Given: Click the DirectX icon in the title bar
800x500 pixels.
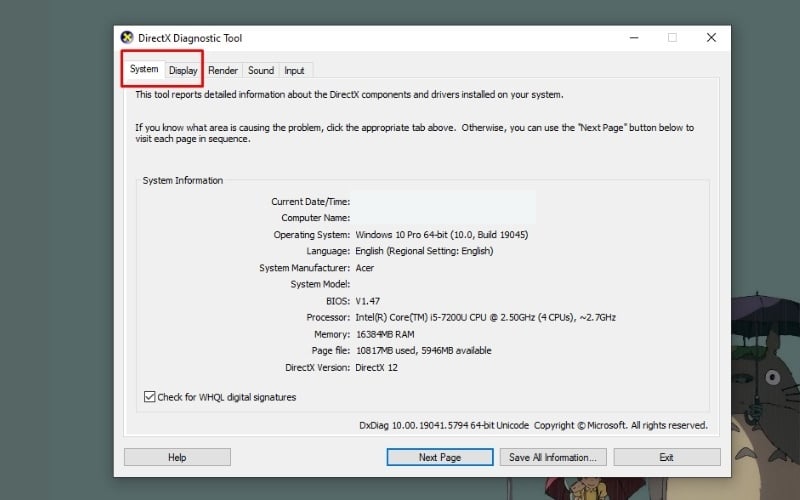Looking at the screenshot, I should click(128, 38).
